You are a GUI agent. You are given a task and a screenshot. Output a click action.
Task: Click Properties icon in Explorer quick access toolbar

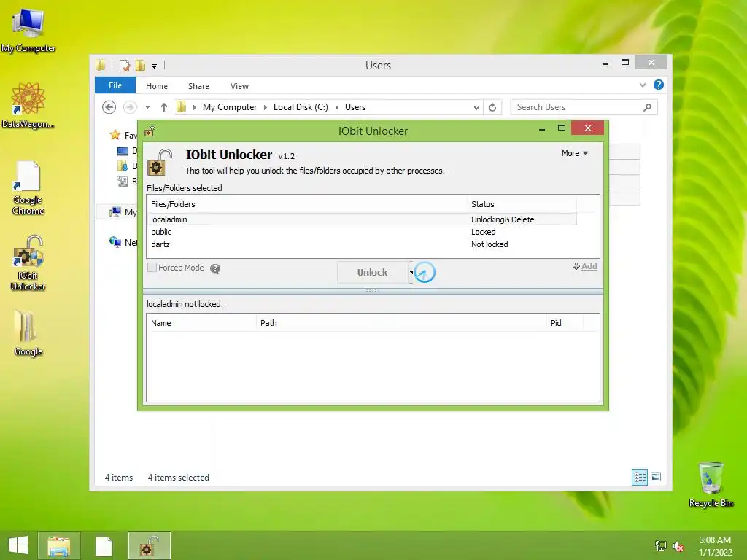click(x=125, y=65)
